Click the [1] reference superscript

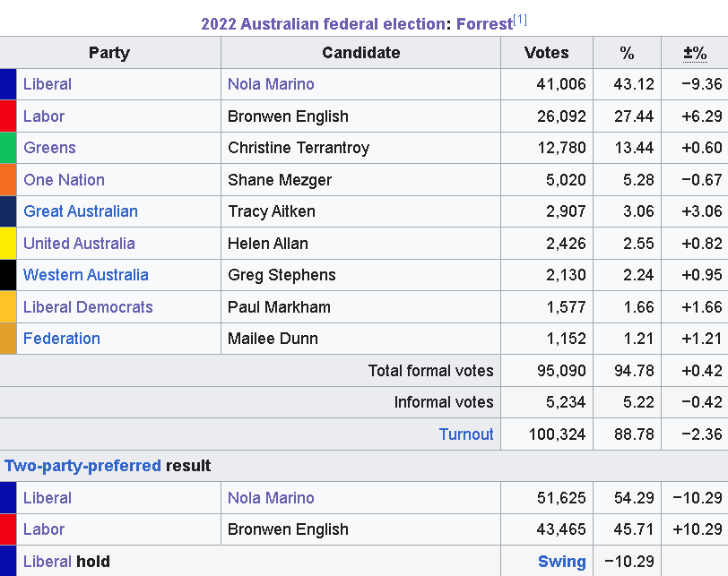[x=520, y=20]
